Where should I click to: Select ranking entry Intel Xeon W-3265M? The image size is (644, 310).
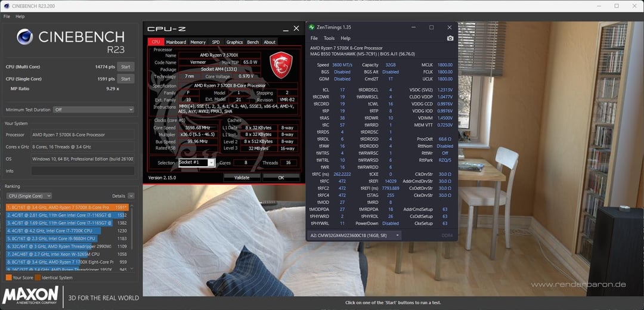tap(68, 254)
